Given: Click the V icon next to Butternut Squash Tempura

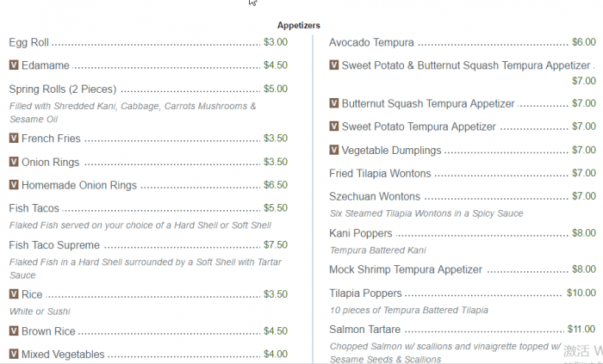Looking at the screenshot, I should pos(334,103).
